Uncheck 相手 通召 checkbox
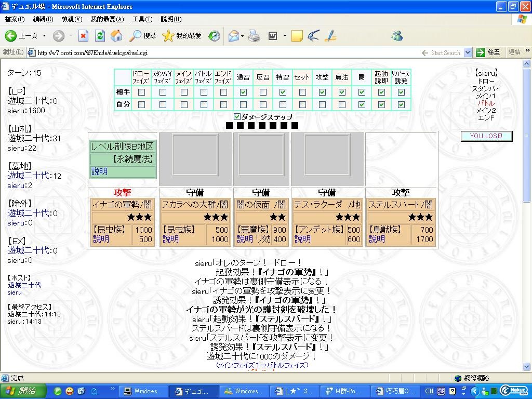This screenshot has height=399, width=532. coord(243,92)
